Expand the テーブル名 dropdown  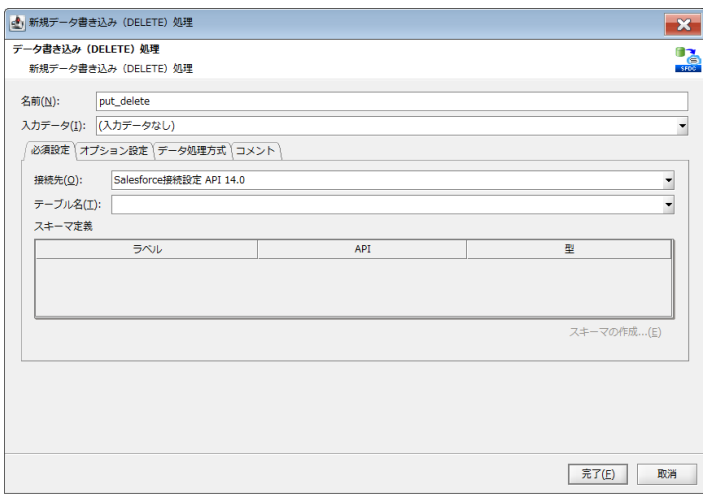point(668,205)
